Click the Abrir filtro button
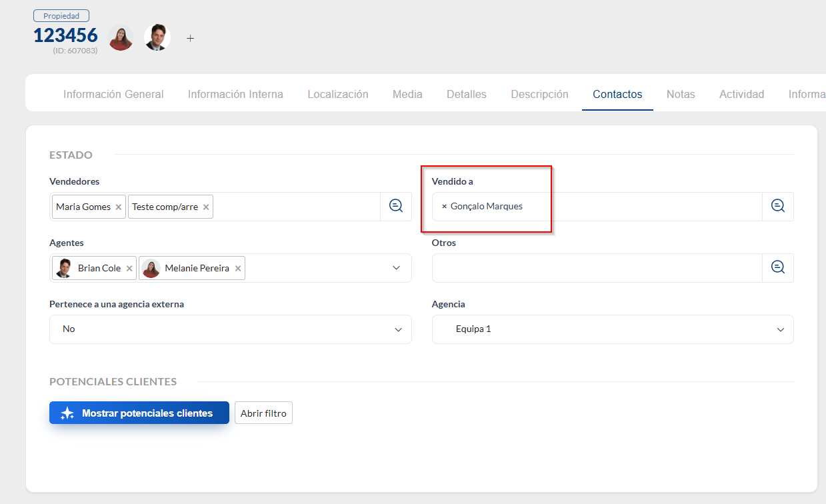The image size is (826, 504). tap(263, 413)
